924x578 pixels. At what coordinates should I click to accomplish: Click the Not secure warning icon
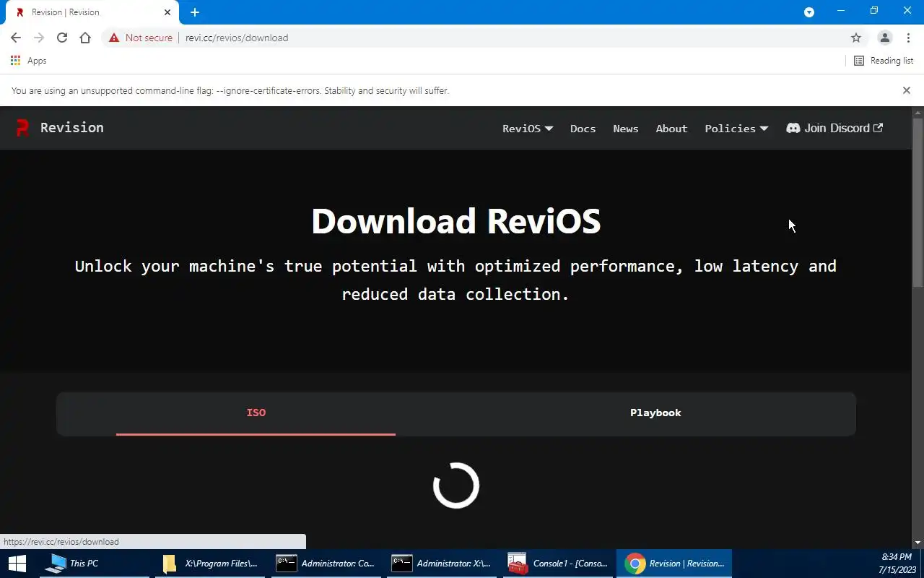(114, 38)
